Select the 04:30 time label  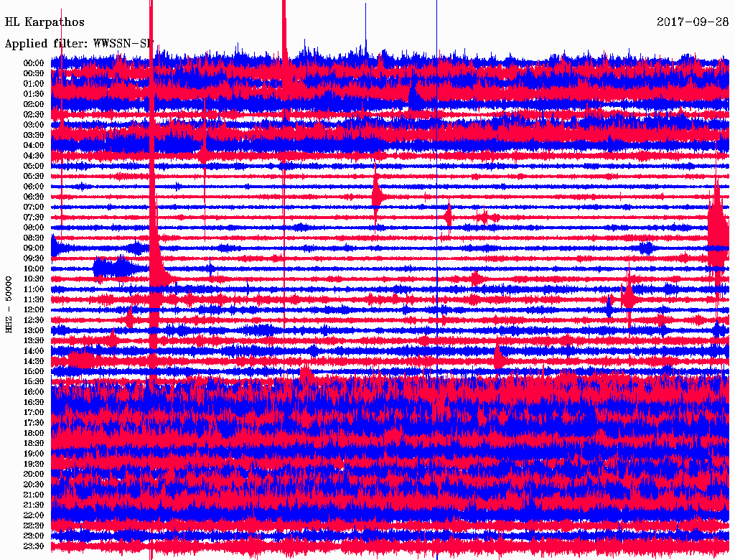click(34, 156)
